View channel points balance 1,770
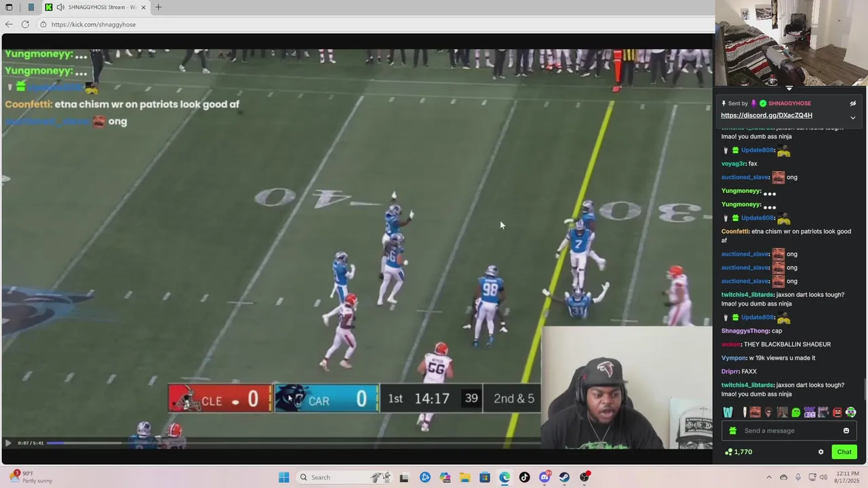Screen dimensions: 868x488 (738, 452)
